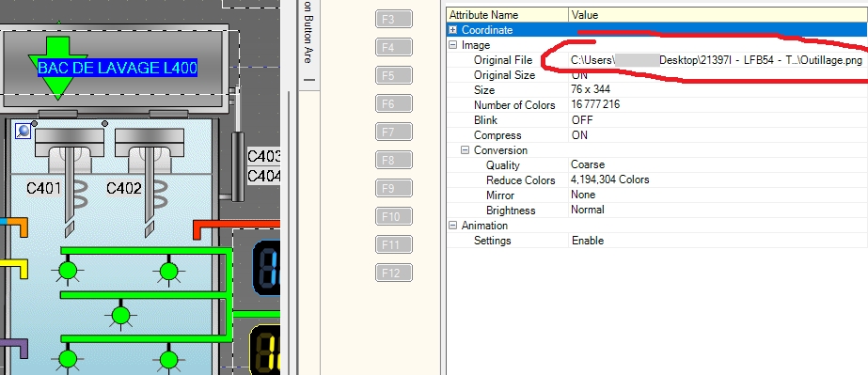Image resolution: width=868 pixels, height=375 pixels.
Task: Collapse the Animation attribute group
Action: [x=453, y=226]
